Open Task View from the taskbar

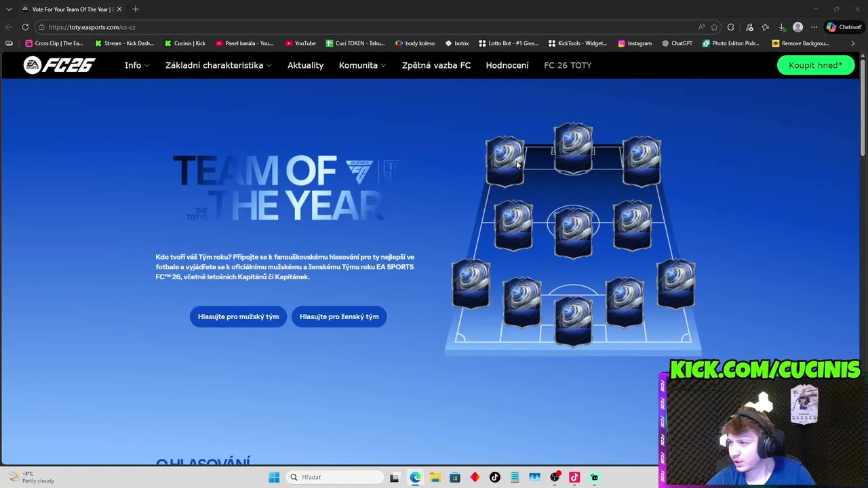click(395, 477)
